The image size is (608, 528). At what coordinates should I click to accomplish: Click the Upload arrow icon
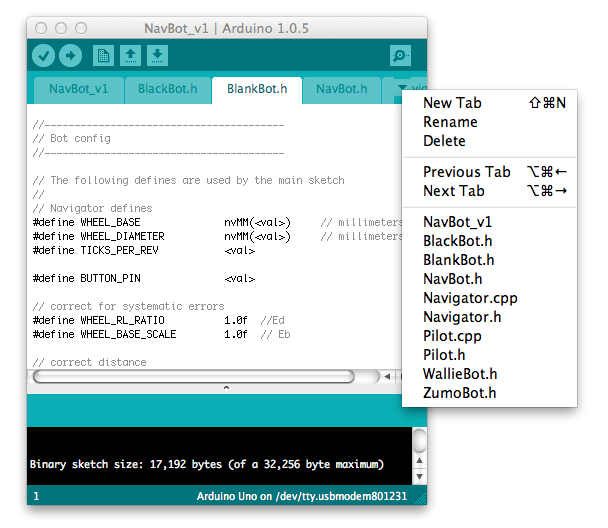click(70, 55)
